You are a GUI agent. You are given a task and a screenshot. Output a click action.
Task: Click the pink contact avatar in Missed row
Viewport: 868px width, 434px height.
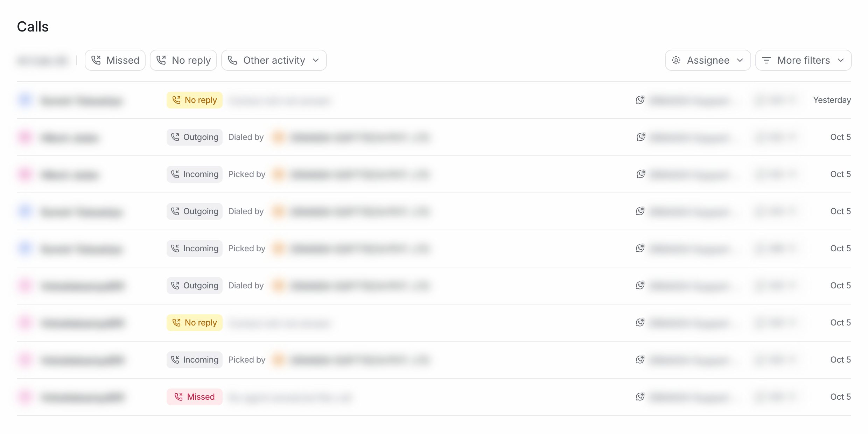tap(25, 397)
